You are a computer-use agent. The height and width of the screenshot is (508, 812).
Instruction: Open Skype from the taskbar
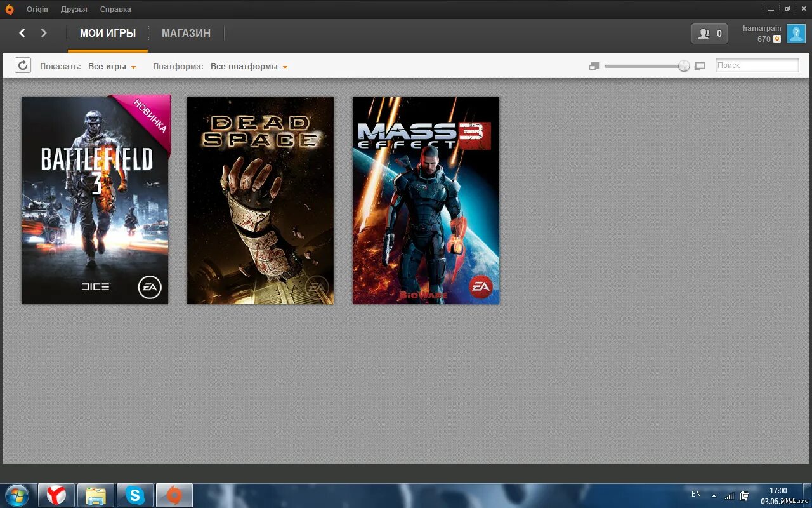135,495
